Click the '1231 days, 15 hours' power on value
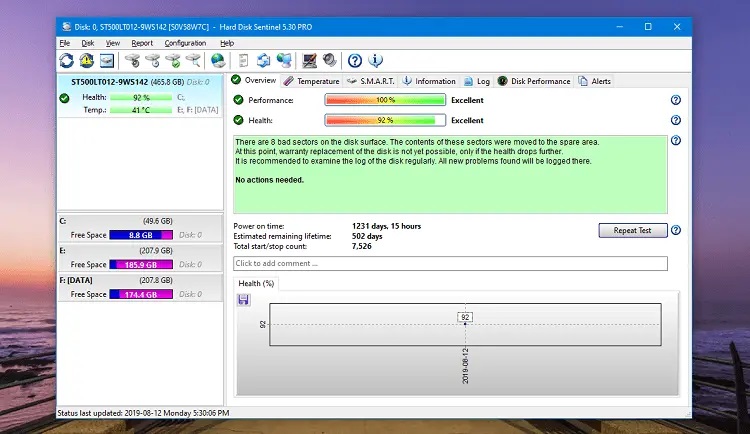 tap(386, 226)
